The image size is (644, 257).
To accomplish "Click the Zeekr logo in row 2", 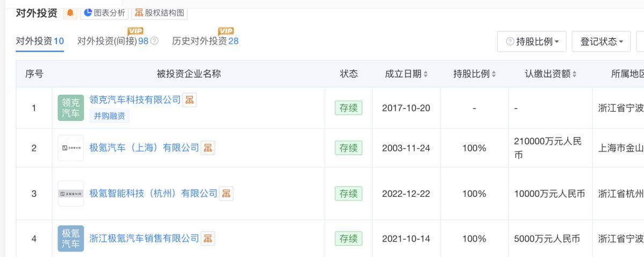I will pyautogui.click(x=71, y=148).
